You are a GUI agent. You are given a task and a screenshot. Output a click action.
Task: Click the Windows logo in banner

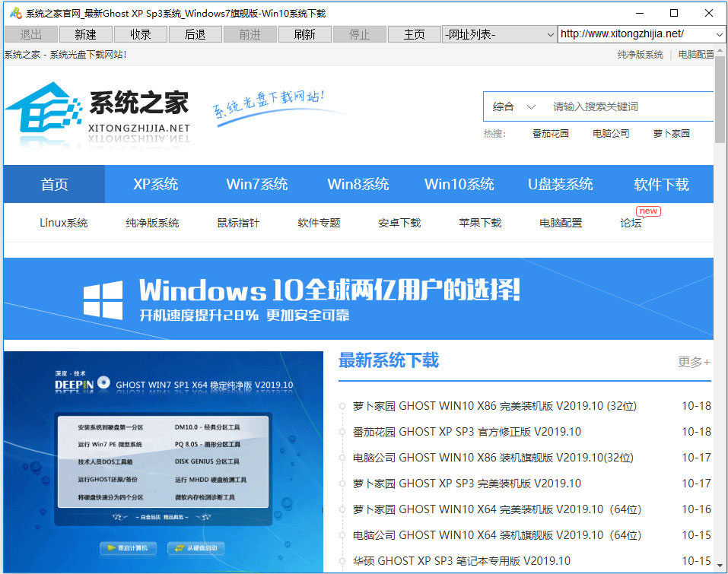click(x=103, y=300)
